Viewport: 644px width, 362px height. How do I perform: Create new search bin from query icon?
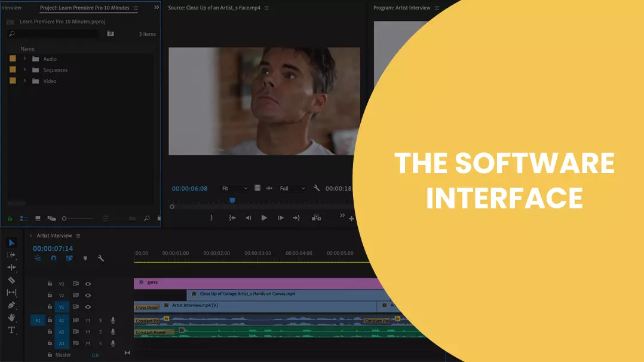coord(111,33)
